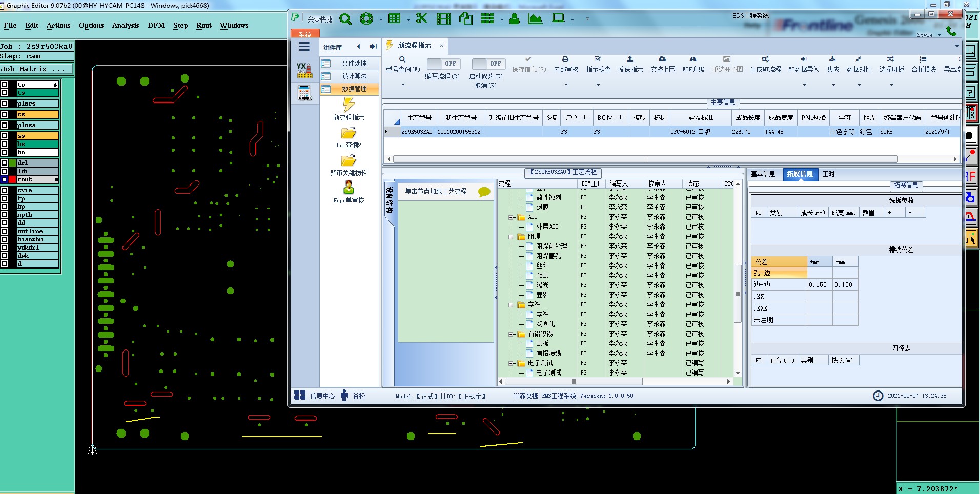Open the Style dropdown at top right

point(929,35)
